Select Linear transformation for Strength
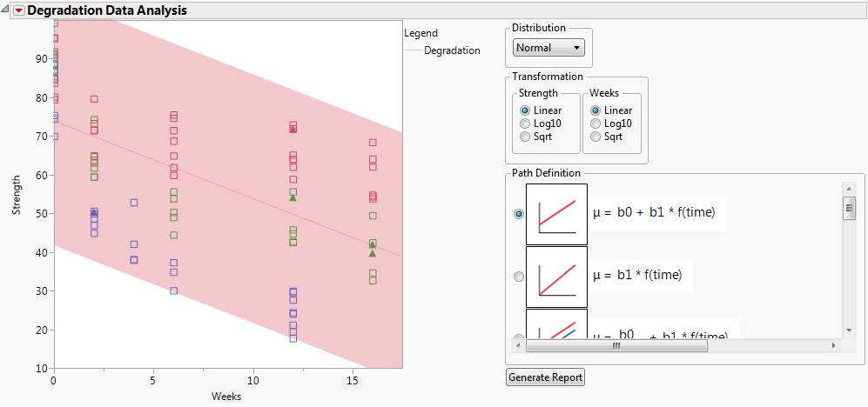This screenshot has width=868, height=407. pyautogui.click(x=525, y=110)
